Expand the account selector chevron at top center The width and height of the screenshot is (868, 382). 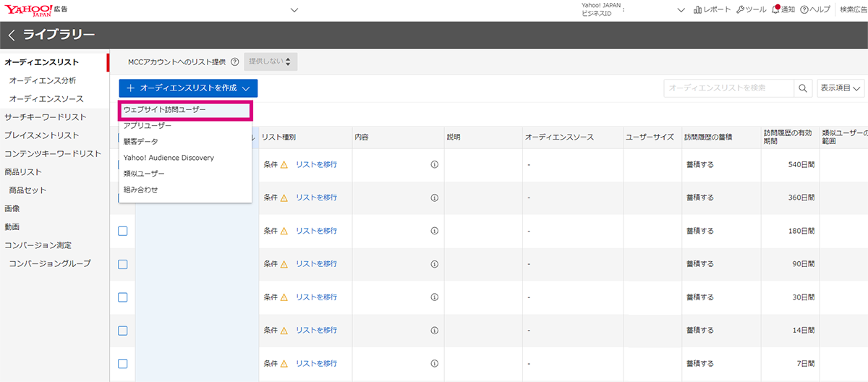[x=294, y=10]
